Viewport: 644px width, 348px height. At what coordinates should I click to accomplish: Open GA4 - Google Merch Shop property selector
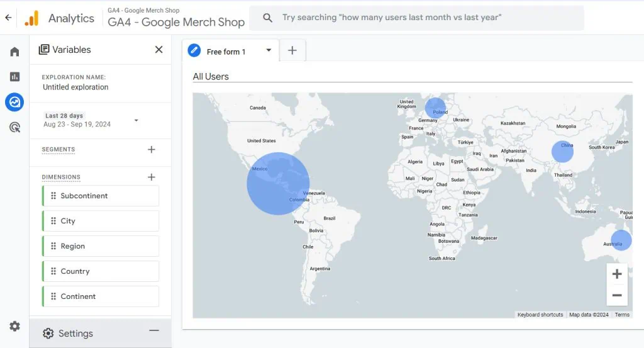coord(176,18)
